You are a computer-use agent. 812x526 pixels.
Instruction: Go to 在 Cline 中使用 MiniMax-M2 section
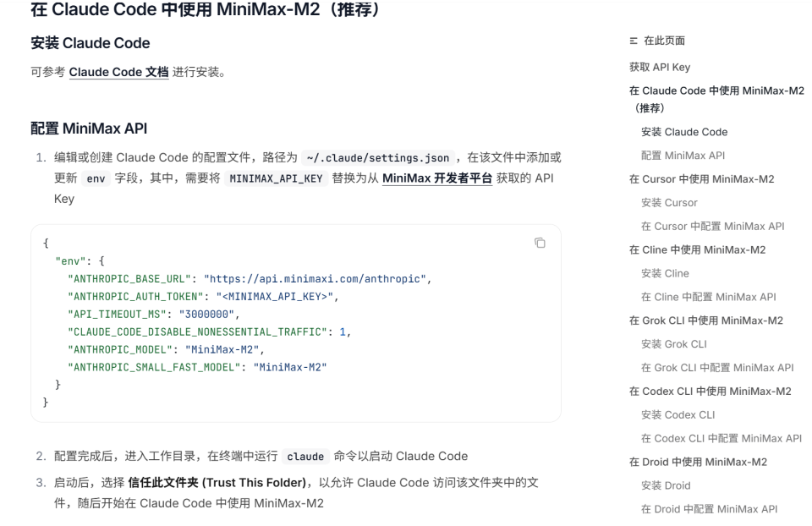pyautogui.click(x=697, y=249)
